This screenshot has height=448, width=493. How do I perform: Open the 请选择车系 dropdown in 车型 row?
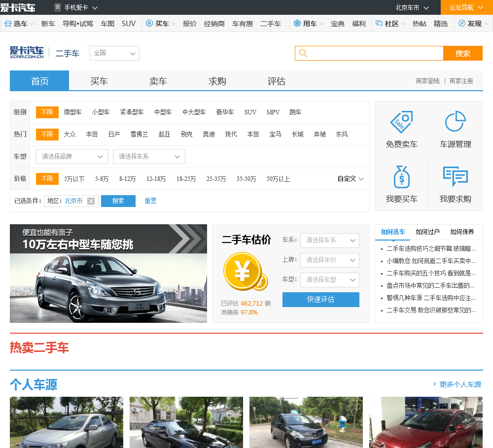tap(149, 157)
